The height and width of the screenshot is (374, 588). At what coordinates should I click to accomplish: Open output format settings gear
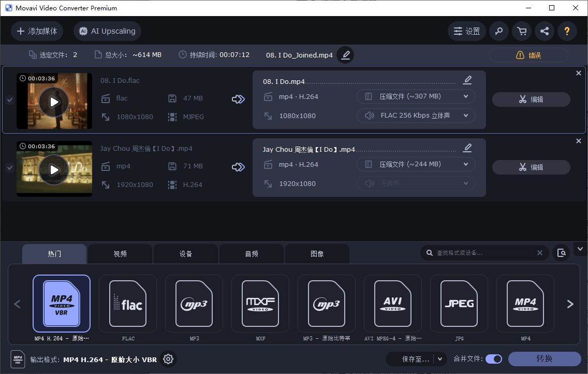tap(168, 358)
